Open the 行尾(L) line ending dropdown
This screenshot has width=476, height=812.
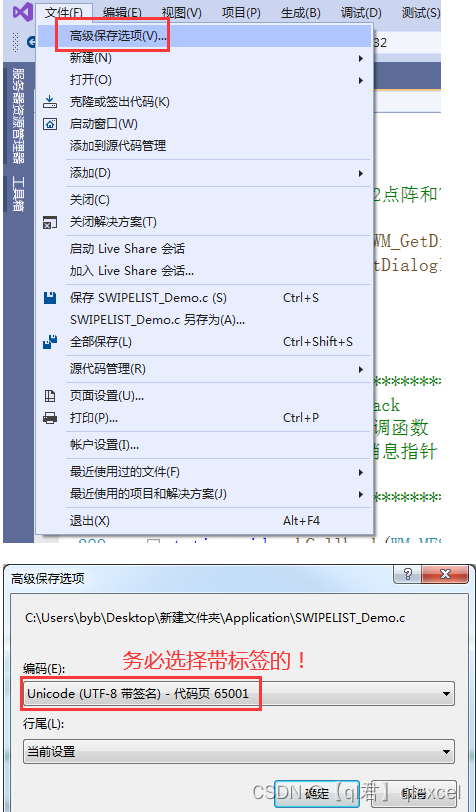click(x=239, y=751)
